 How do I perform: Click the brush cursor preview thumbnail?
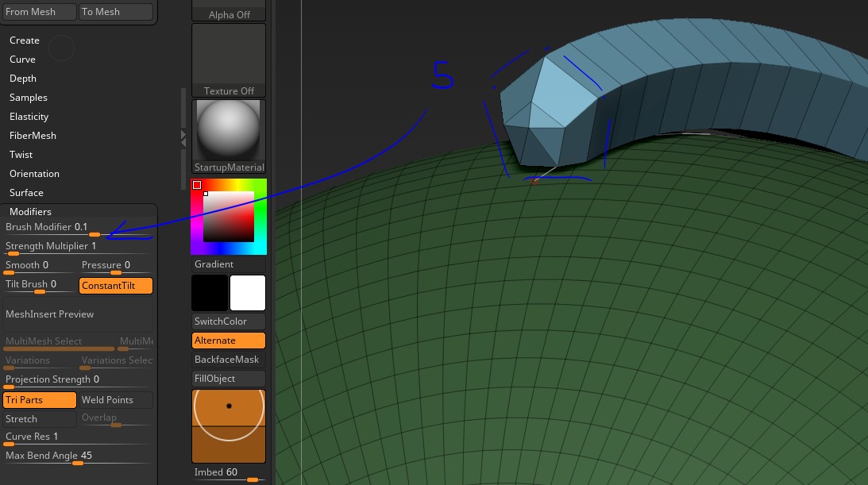229,426
